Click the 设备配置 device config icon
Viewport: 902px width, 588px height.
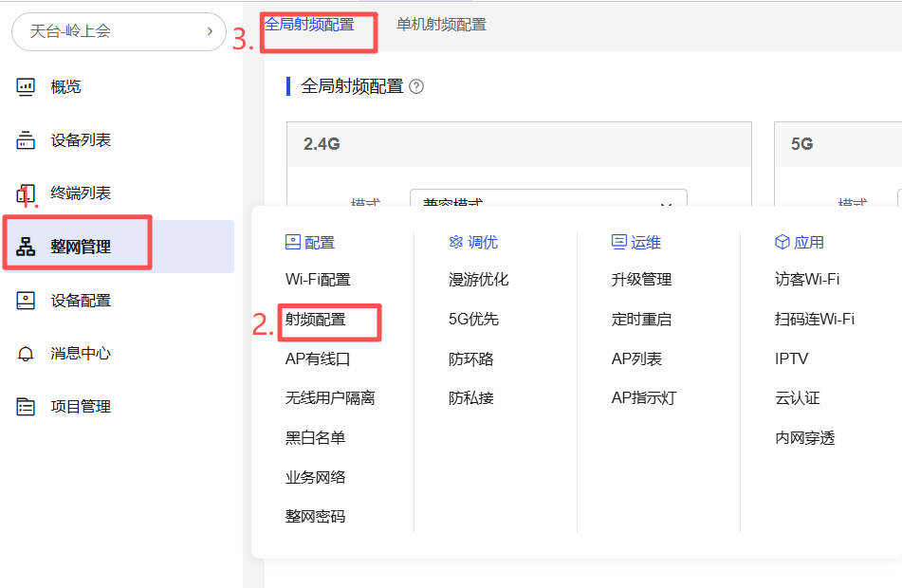click(26, 301)
